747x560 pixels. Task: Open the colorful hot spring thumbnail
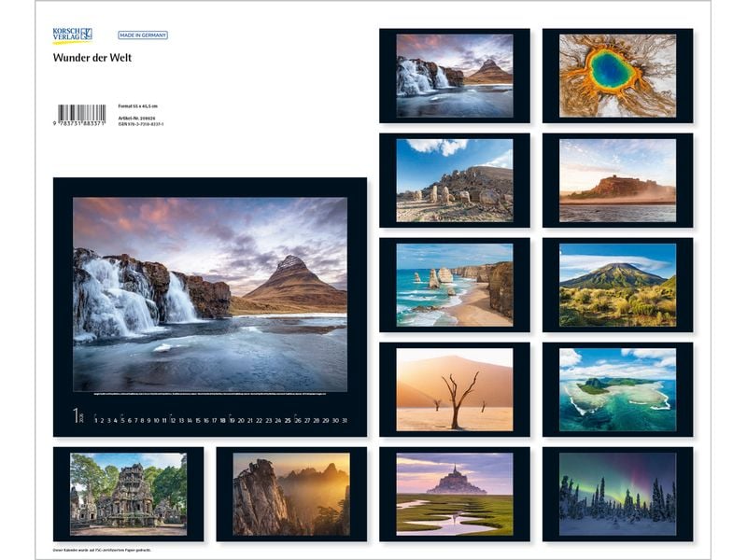pos(617,75)
